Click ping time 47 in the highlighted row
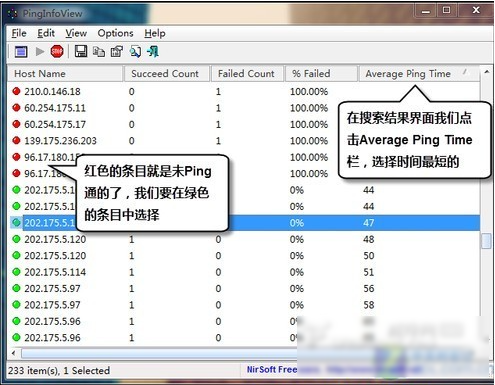The width and height of the screenshot is (495, 385). tap(369, 223)
